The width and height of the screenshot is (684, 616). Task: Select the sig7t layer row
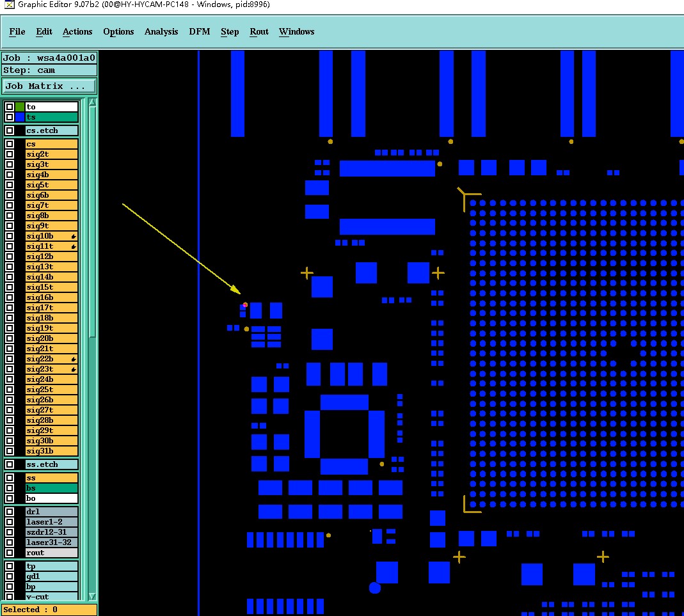point(51,205)
